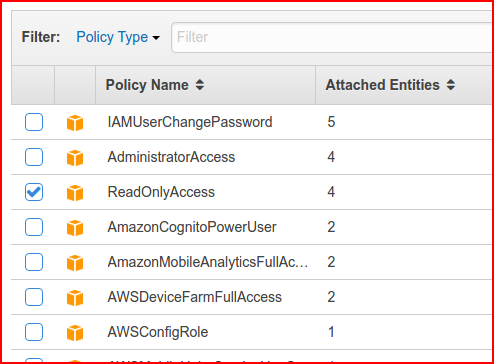This screenshot has height=364, width=494.
Task: Click attached entities count 1 for AWSConfigRole
Action: tap(331, 332)
